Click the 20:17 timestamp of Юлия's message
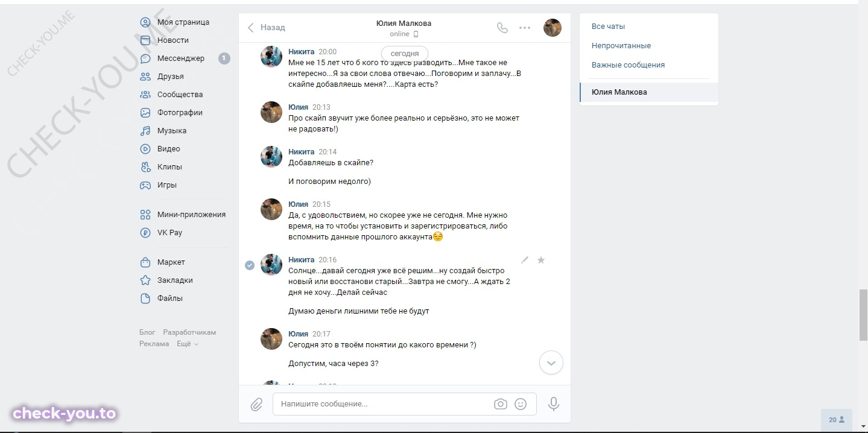The height and width of the screenshot is (433, 868). coord(322,334)
